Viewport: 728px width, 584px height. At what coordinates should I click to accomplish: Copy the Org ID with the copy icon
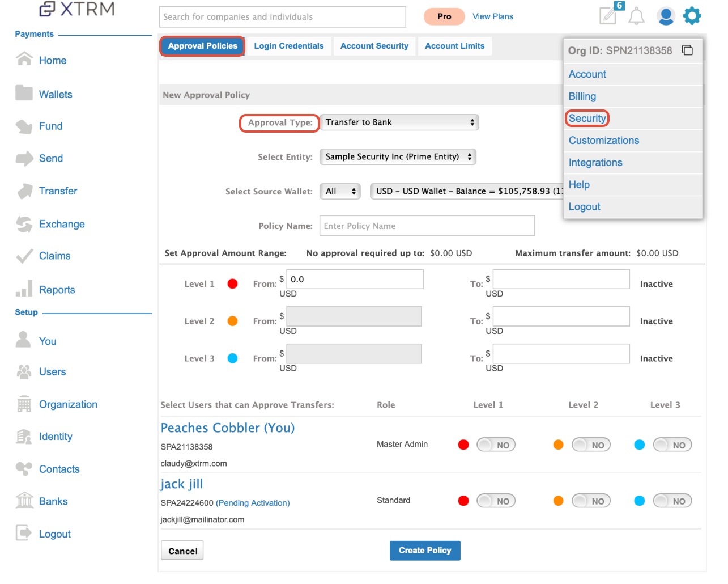tap(687, 50)
